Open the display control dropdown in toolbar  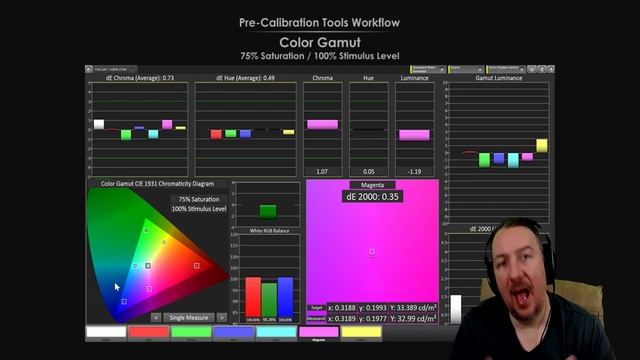pyautogui.click(x=506, y=69)
